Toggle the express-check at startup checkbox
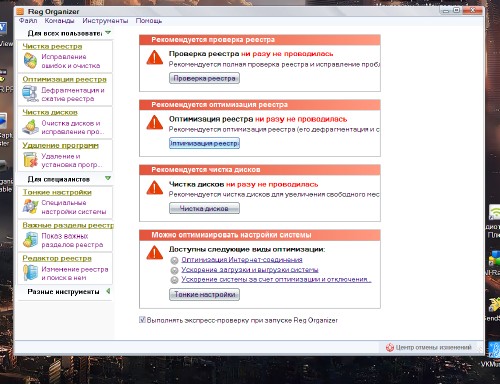Viewport: 500px width, 384px height. point(142,320)
